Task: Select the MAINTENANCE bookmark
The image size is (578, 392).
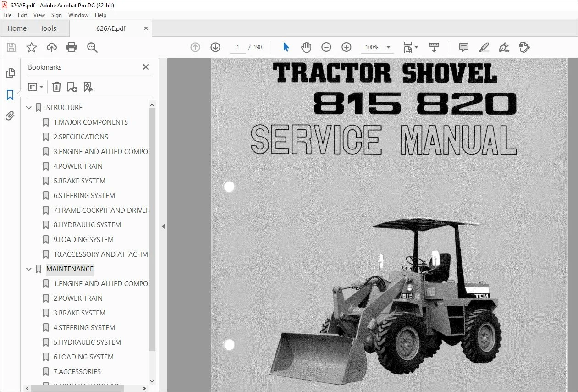Action: 70,269
